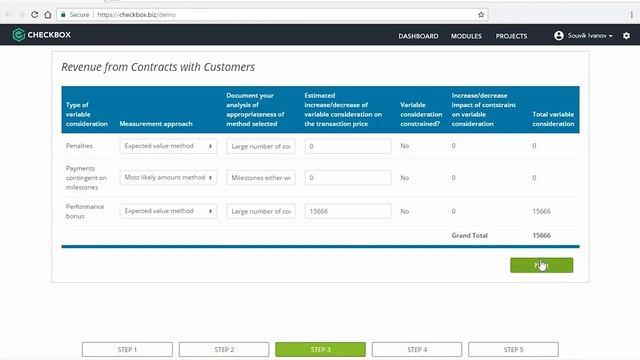The width and height of the screenshot is (640, 360).
Task: Bookmark this page with the star icon
Action: (481, 15)
